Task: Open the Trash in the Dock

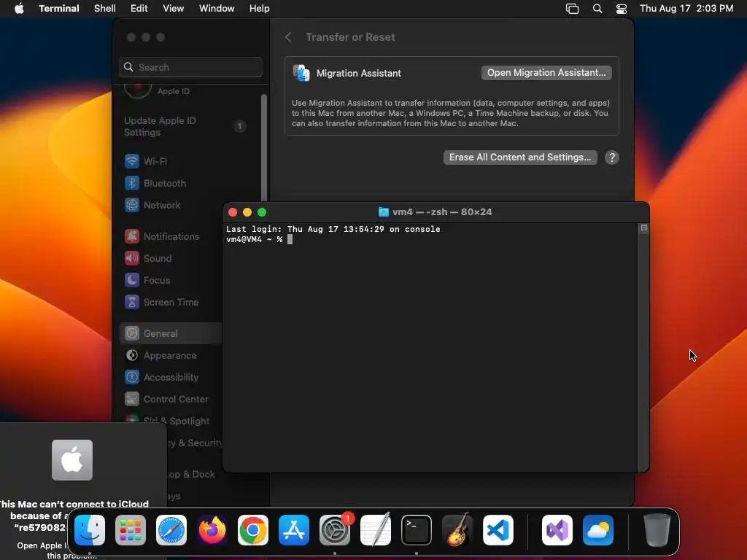Action: 657,530
